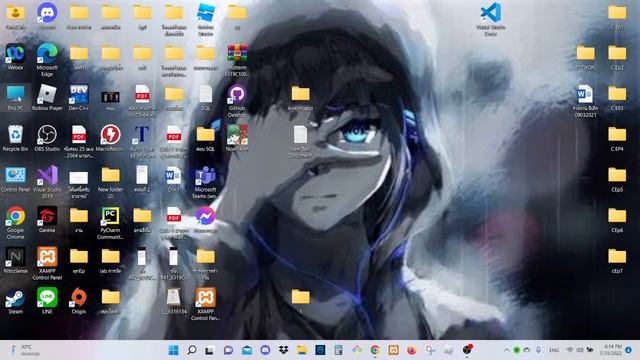Open the GitHub Desktop shortcut
This screenshot has height=360, width=640.
click(237, 101)
